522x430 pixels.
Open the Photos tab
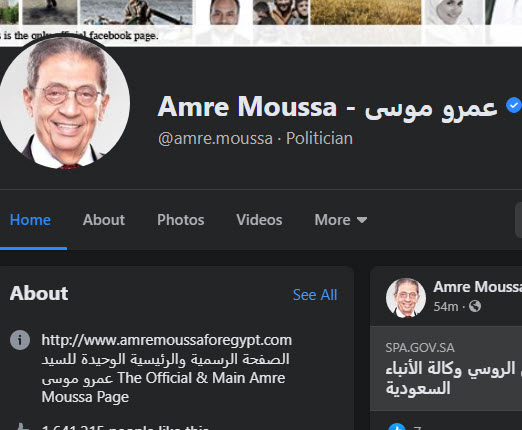pyautogui.click(x=181, y=220)
